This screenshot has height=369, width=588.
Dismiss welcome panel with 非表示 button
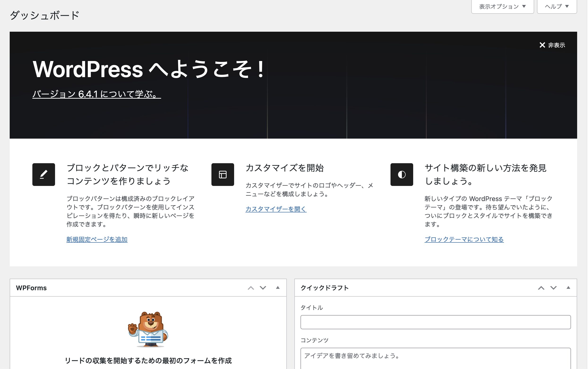[552, 45]
